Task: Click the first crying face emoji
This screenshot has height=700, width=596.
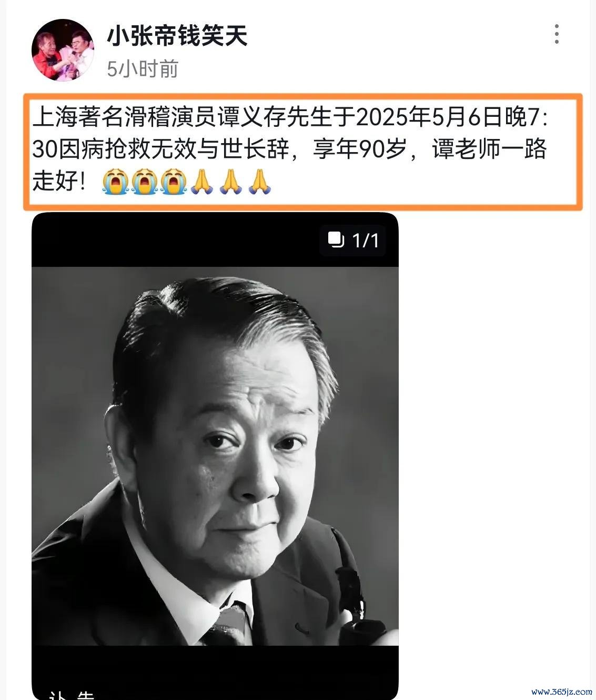Action: 115,182
